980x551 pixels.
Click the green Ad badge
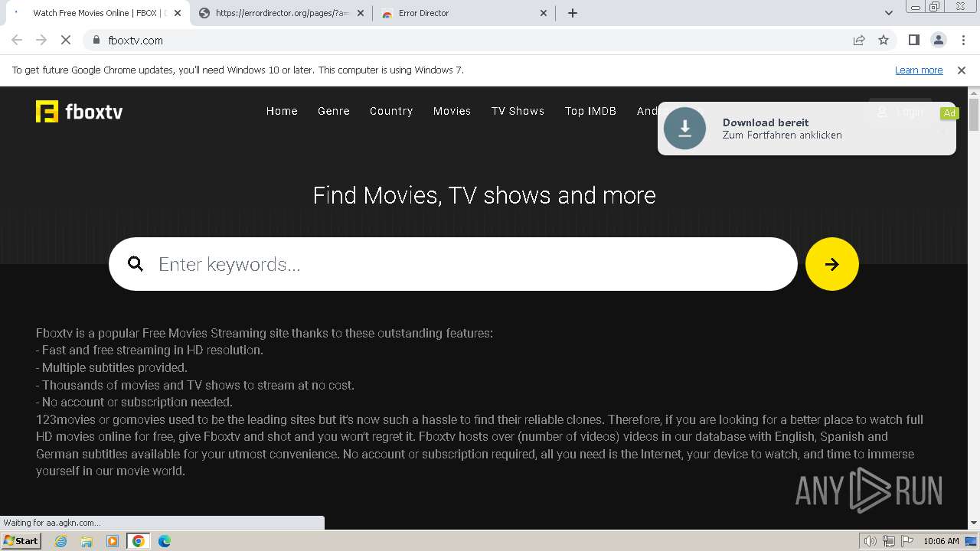[949, 113]
